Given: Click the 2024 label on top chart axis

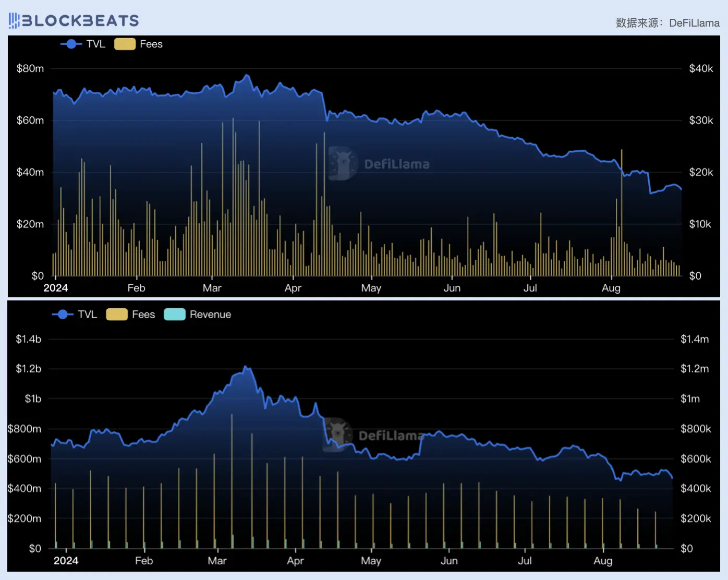Looking at the screenshot, I should click(x=56, y=288).
